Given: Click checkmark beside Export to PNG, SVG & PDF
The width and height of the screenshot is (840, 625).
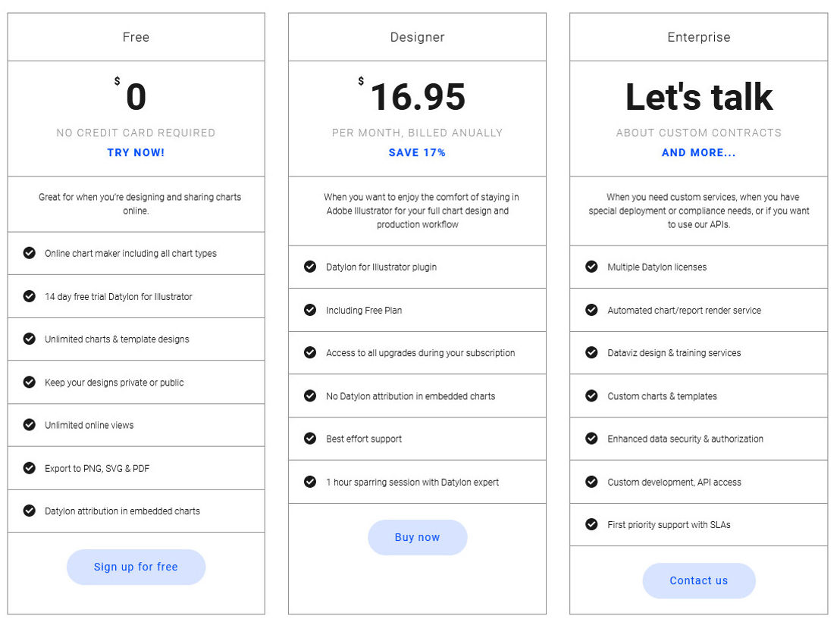Looking at the screenshot, I should click(30, 467).
